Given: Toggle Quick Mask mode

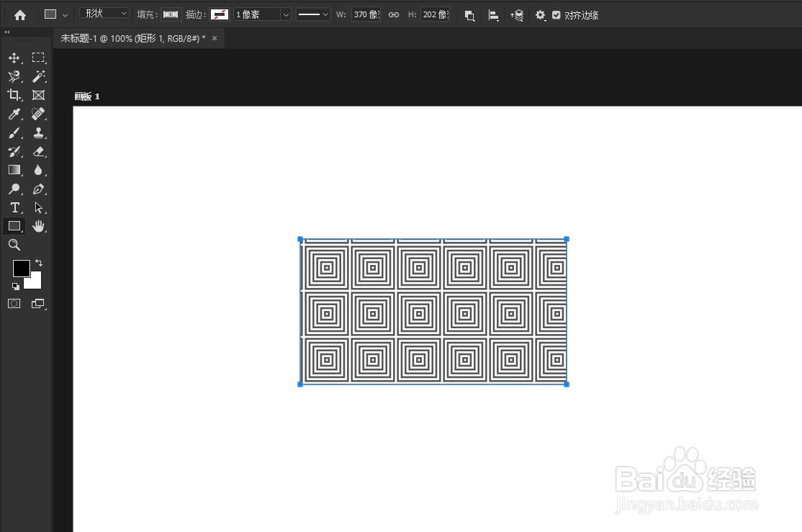Looking at the screenshot, I should coord(14,304).
